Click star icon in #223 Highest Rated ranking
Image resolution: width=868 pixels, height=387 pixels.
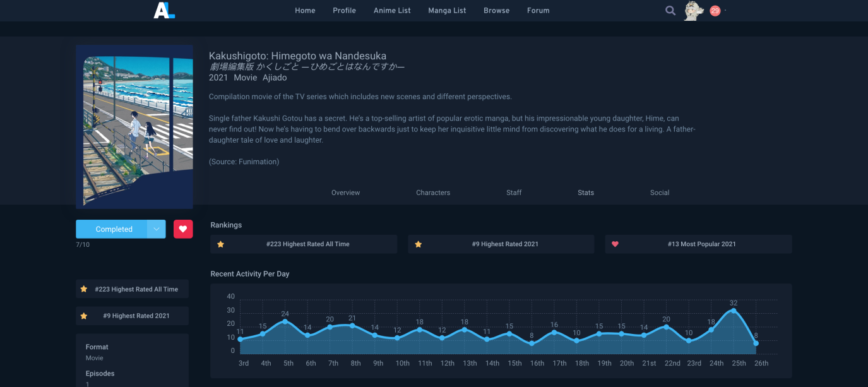[220, 244]
